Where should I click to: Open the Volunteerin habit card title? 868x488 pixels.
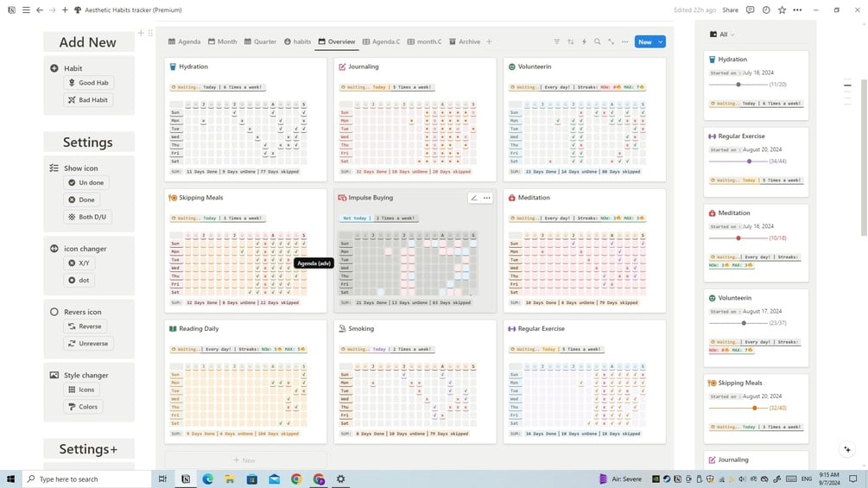pyautogui.click(x=535, y=67)
